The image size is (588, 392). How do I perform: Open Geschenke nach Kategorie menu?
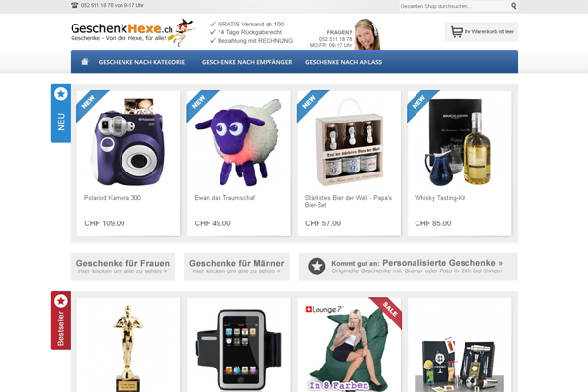click(142, 62)
